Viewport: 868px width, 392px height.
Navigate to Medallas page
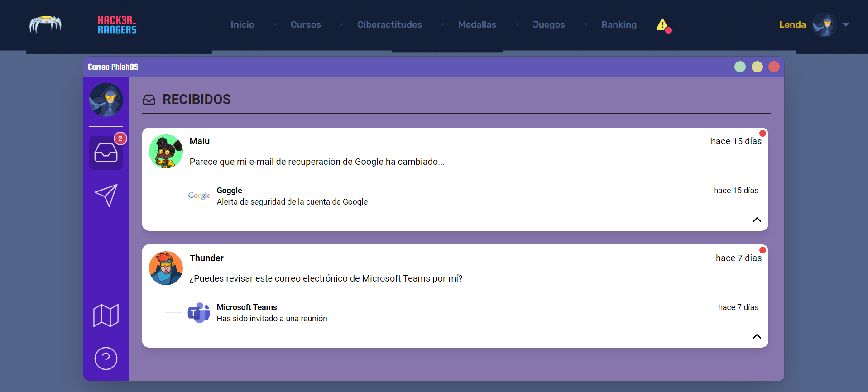coord(477,25)
